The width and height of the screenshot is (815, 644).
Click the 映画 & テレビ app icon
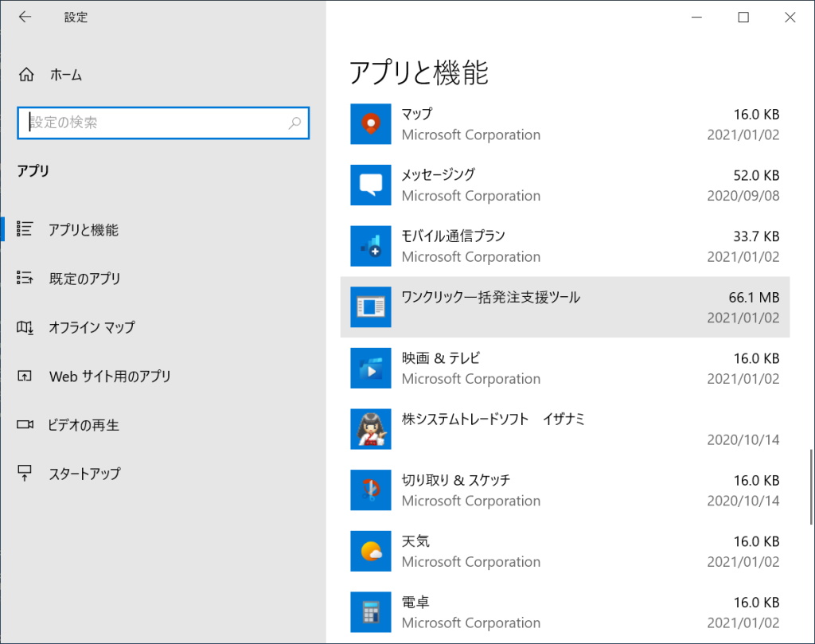[x=371, y=368]
